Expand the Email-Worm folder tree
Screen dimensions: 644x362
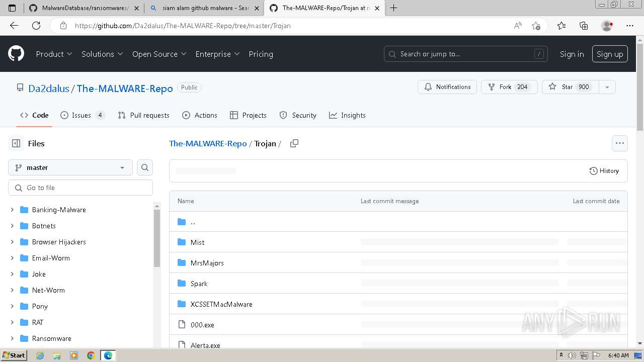(x=12, y=258)
